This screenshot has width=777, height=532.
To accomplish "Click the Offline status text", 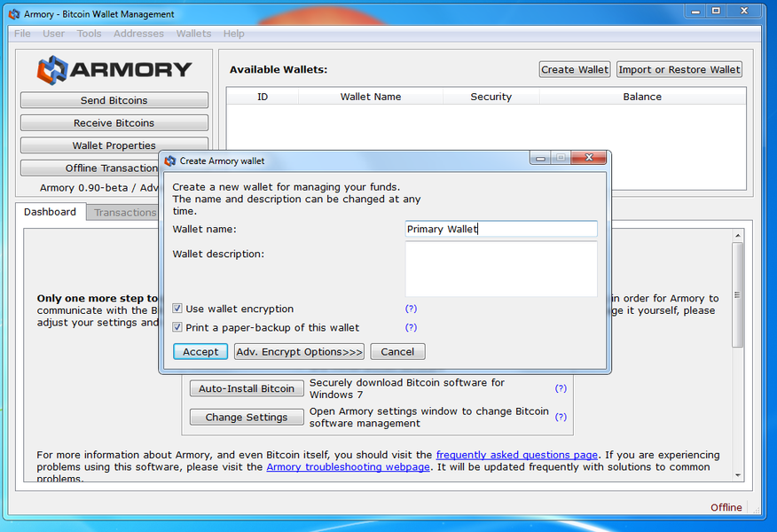I will tap(726, 507).
